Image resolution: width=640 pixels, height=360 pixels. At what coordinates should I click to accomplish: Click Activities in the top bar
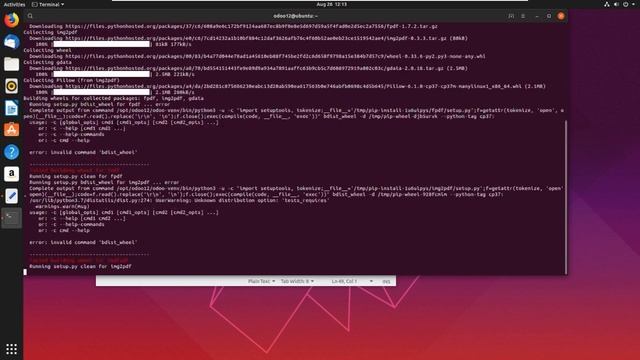coord(14,4)
